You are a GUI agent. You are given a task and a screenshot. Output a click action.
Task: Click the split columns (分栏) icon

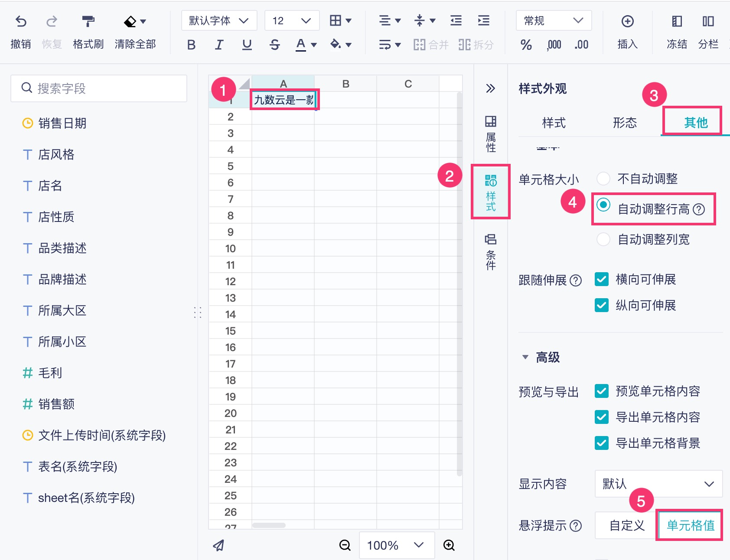(708, 21)
